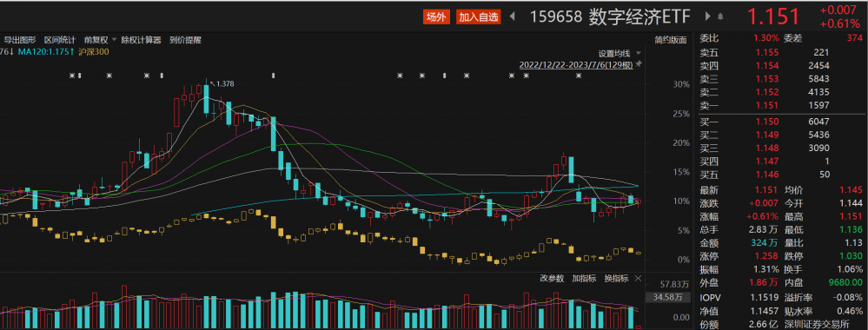Click the first event marker above chart
The image size is (868, 330).
72,76
